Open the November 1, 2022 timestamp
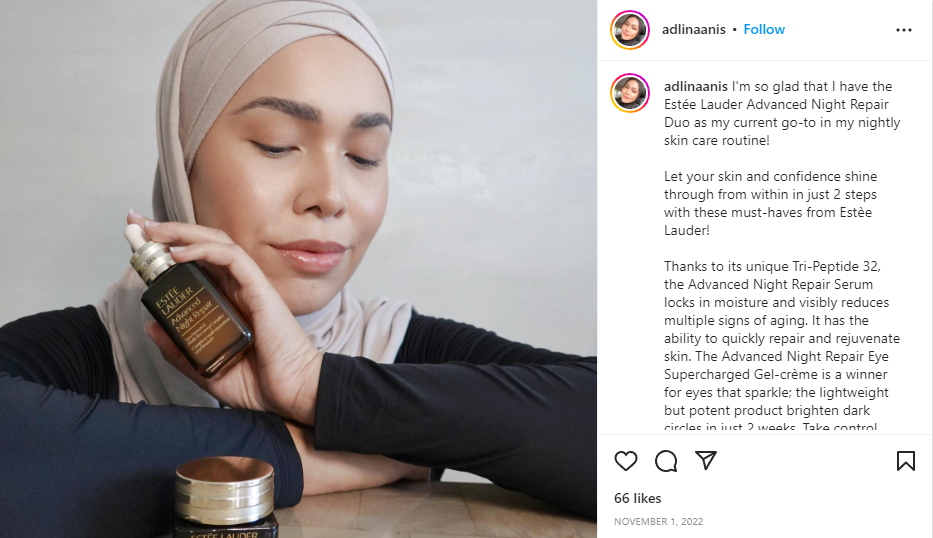This screenshot has height=538, width=933. (658, 521)
